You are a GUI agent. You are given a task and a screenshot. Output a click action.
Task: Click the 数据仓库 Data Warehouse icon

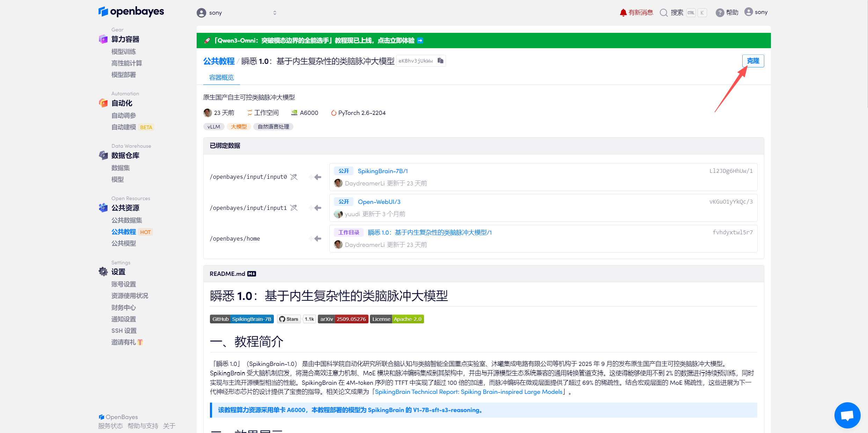click(103, 155)
